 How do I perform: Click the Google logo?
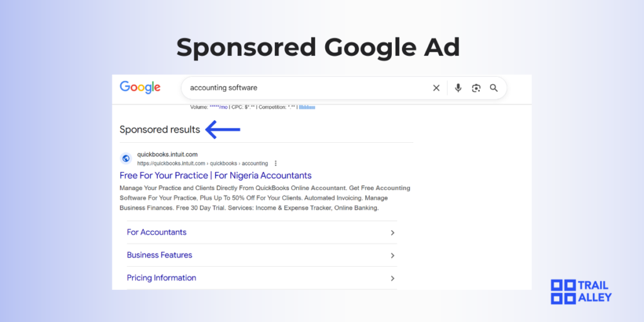click(140, 87)
